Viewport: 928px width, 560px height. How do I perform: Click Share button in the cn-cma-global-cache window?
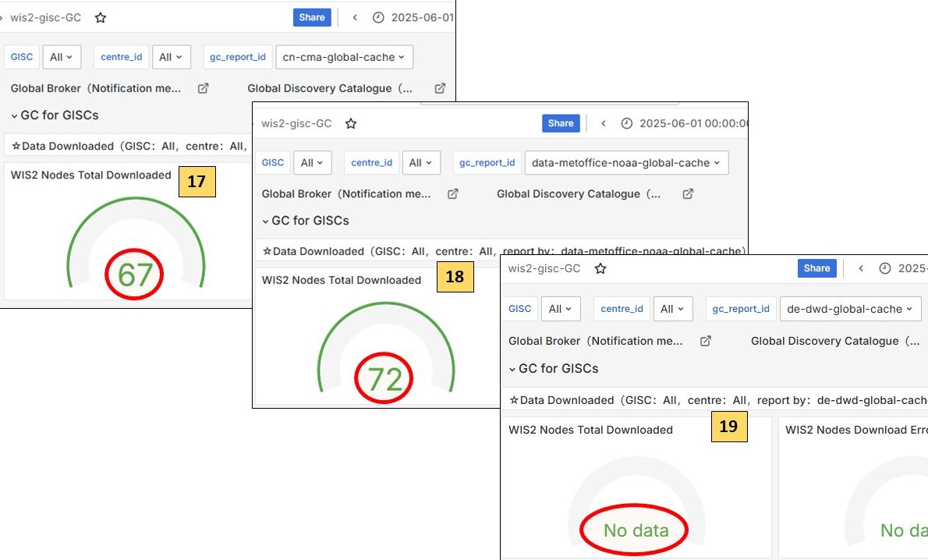click(x=312, y=17)
